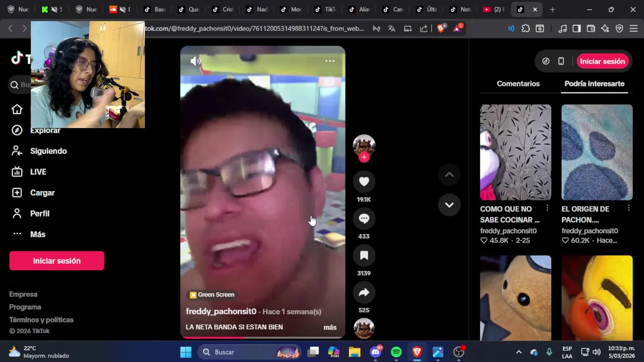Open the weather widget showing 22°C
Image resolution: width=644 pixels, height=362 pixels.
pyautogui.click(x=39, y=352)
